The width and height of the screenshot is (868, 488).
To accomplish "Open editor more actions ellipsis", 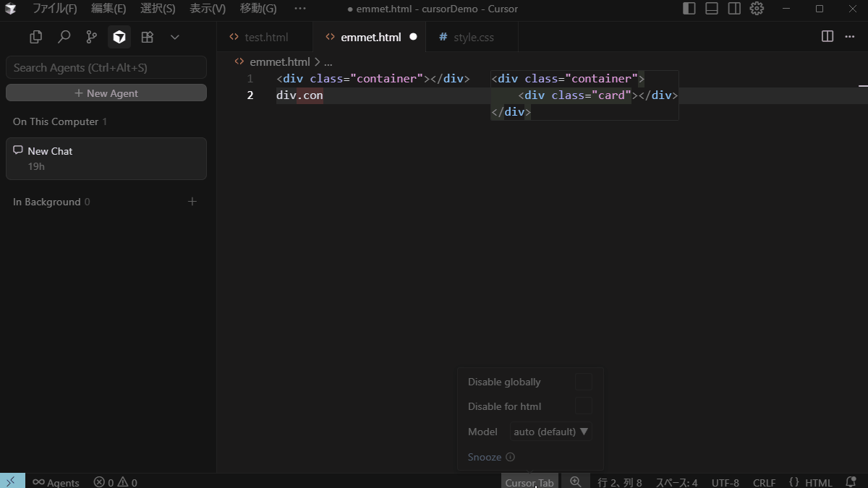I will click(x=850, y=36).
